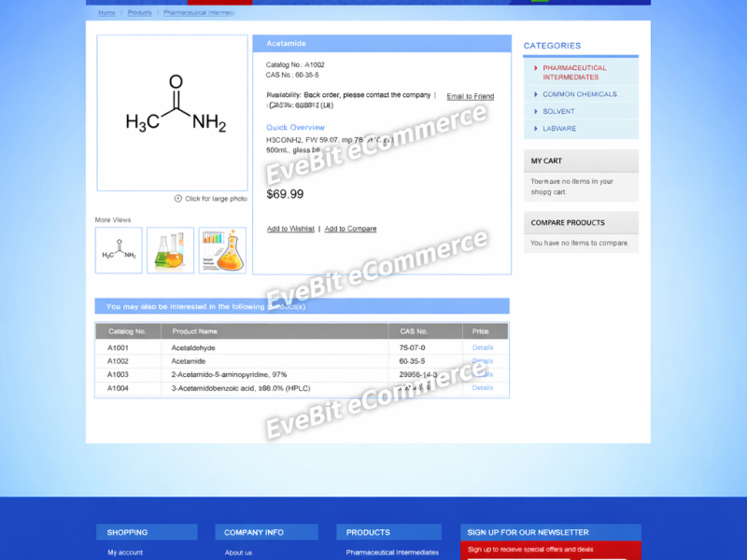Select the chart and flask thumbnail
This screenshot has height=560, width=747.
click(x=222, y=250)
